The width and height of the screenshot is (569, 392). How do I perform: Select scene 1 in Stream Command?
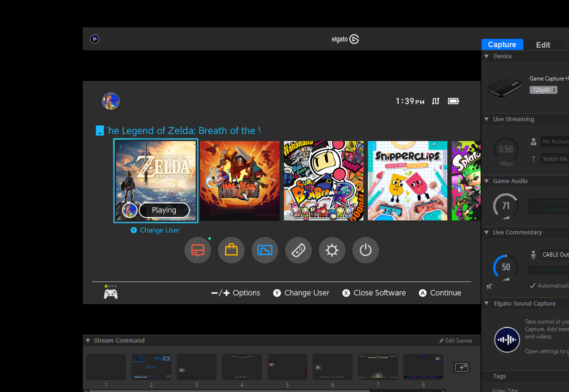point(106,367)
